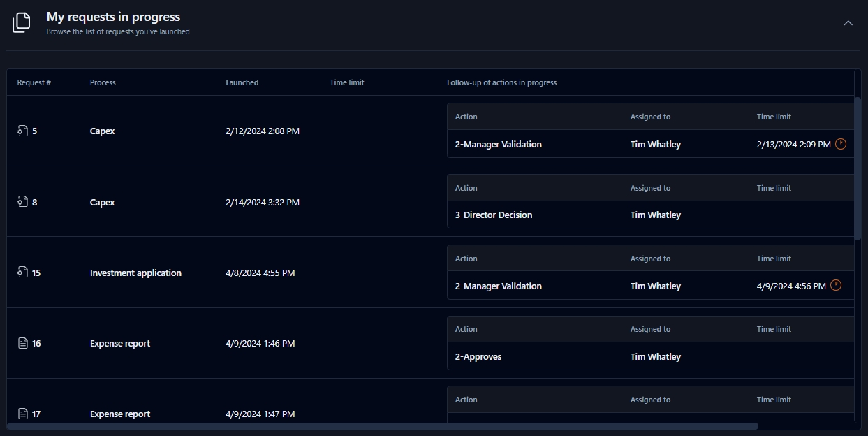Open the 3-Director Decision action
The image size is (868, 436).
tap(493, 215)
